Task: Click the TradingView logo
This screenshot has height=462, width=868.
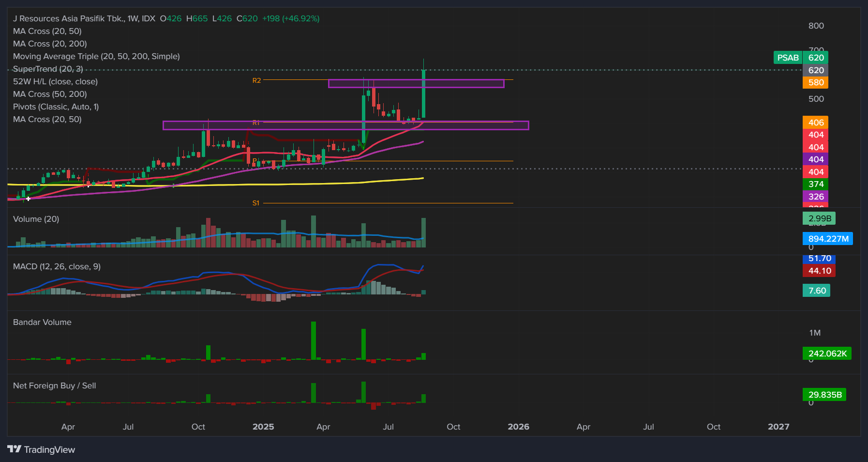Action: 41,449
